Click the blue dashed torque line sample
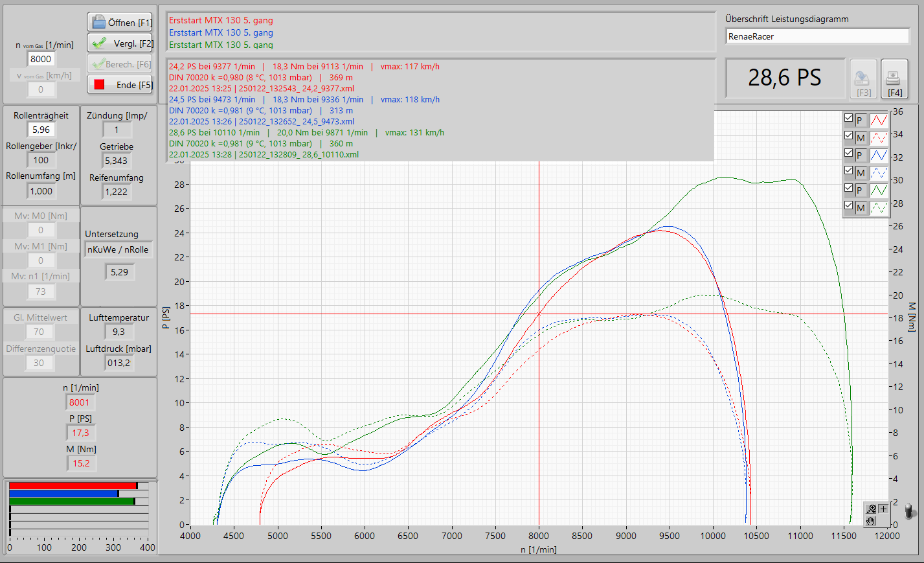This screenshot has height=563, width=924. pos(879,172)
